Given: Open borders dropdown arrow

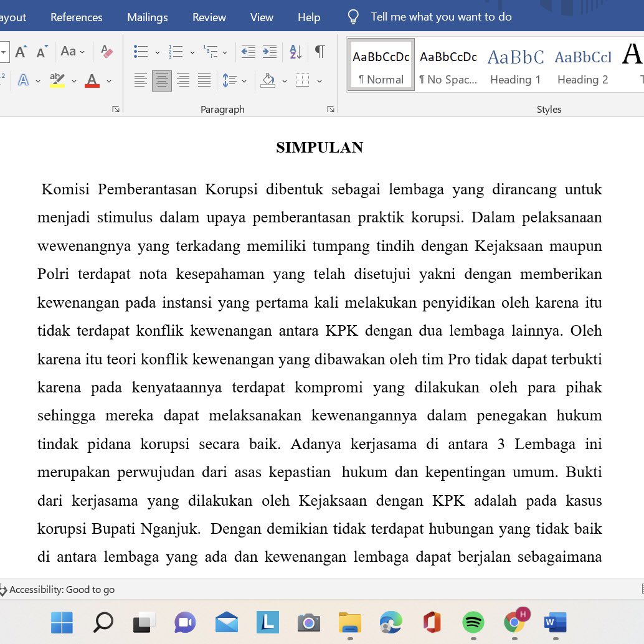Looking at the screenshot, I should click(319, 81).
